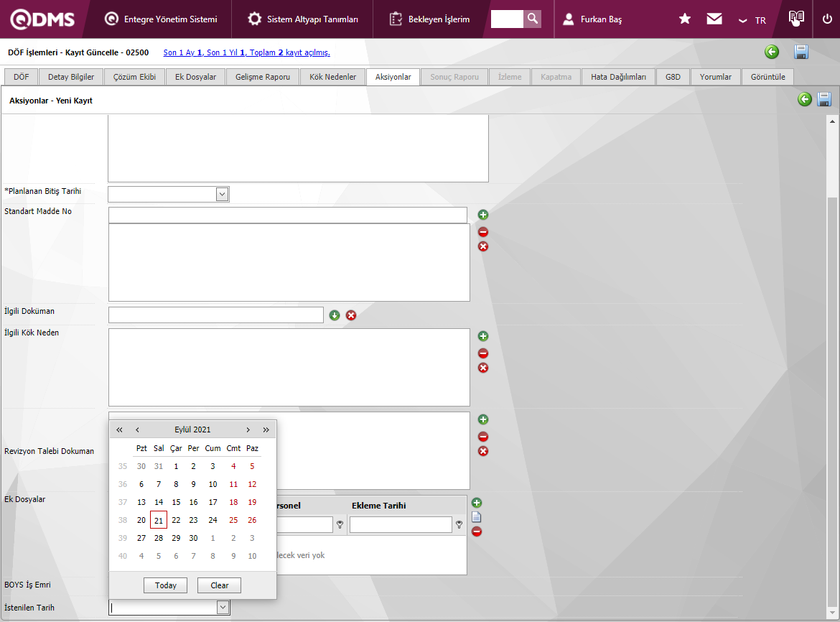Screen dimensions: 840x622
Task: Jump to next year in calendar
Action: [x=266, y=430]
